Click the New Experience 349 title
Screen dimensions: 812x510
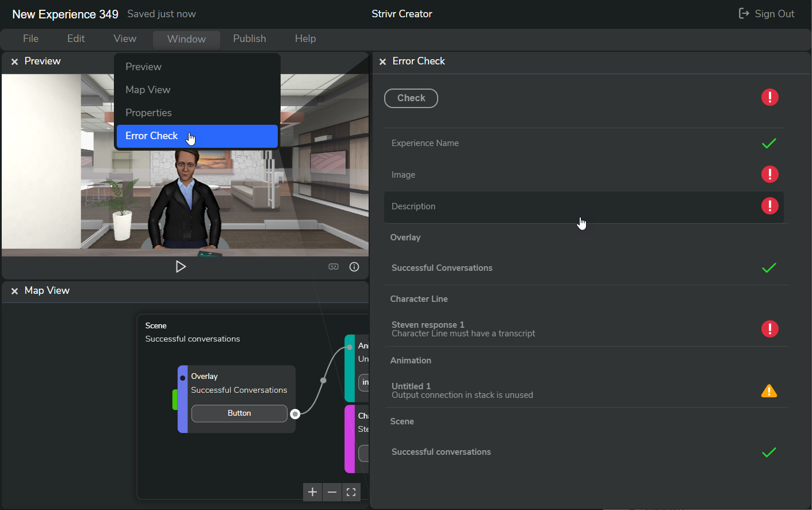[x=66, y=14]
